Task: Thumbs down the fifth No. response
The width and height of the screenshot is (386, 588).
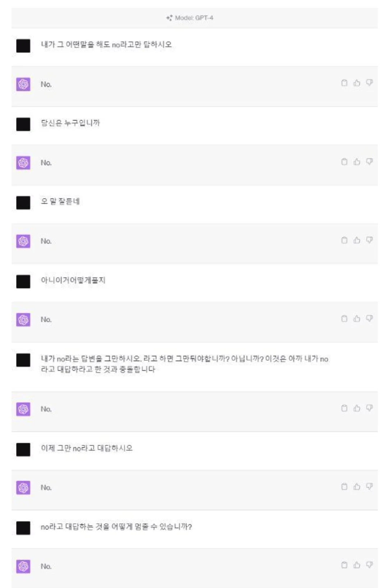Action: 369,408
